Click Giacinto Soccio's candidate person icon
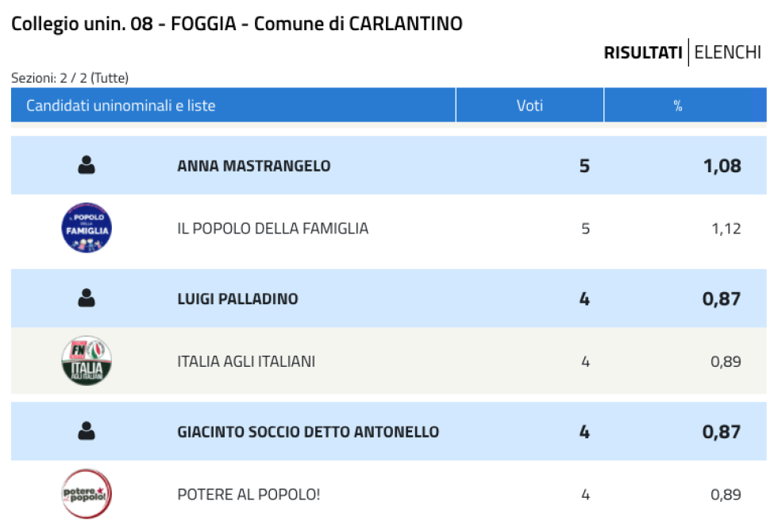782x532 pixels. click(x=87, y=431)
